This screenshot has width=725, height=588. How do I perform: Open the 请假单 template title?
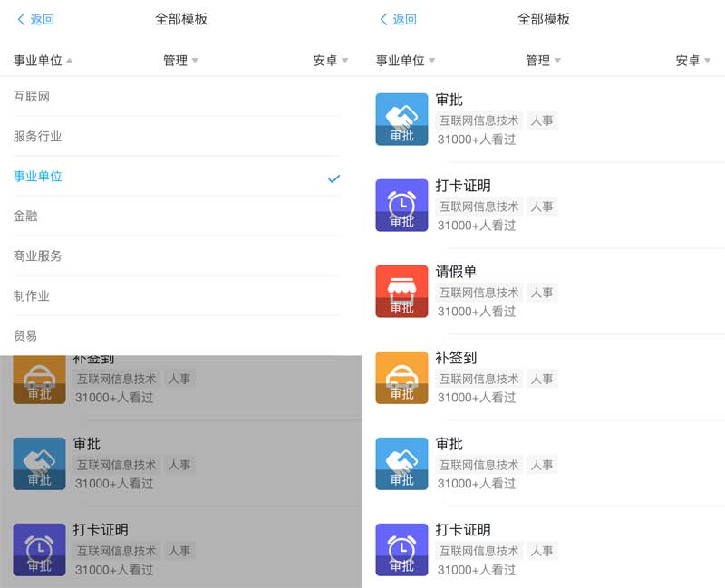tap(456, 271)
